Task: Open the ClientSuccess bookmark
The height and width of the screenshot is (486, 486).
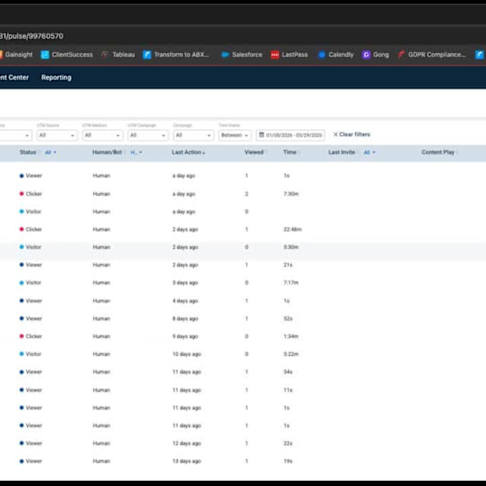Action: pos(67,55)
